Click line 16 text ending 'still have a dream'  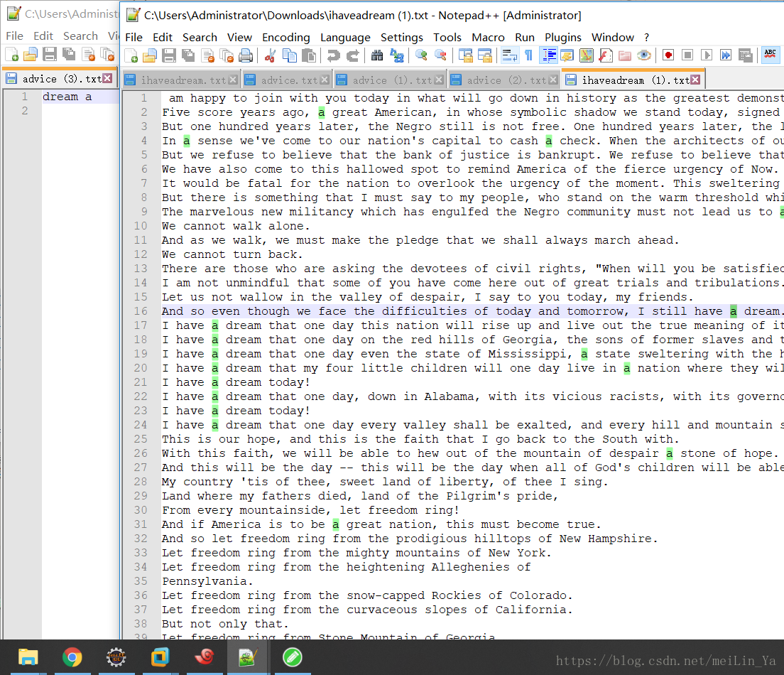tap(472, 311)
